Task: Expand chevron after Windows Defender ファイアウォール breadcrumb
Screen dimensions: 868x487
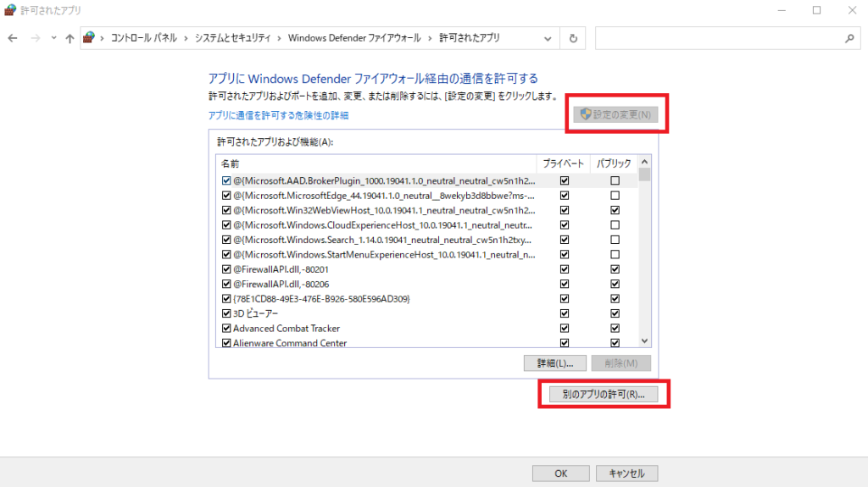Action: tap(430, 38)
